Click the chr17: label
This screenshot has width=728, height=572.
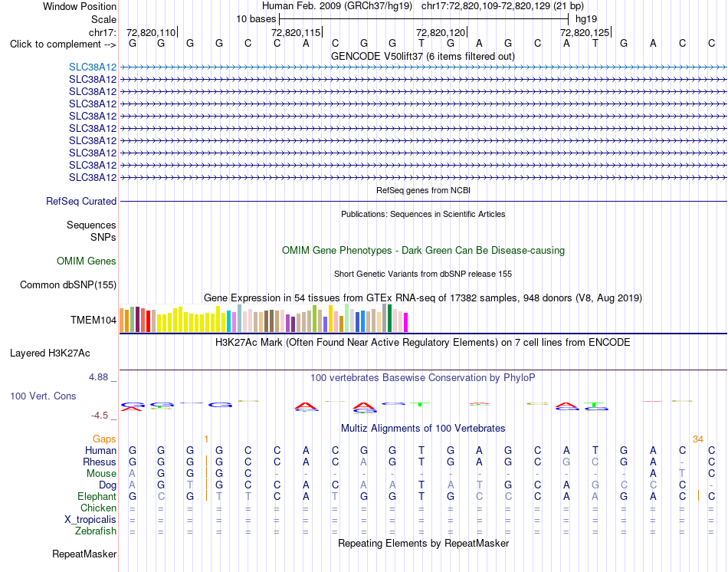click(103, 32)
